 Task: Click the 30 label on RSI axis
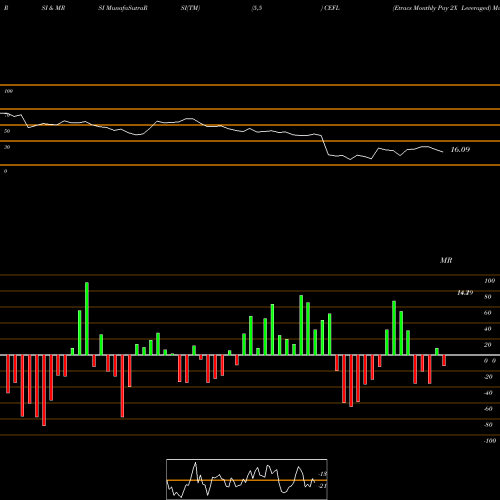pyautogui.click(x=7, y=147)
